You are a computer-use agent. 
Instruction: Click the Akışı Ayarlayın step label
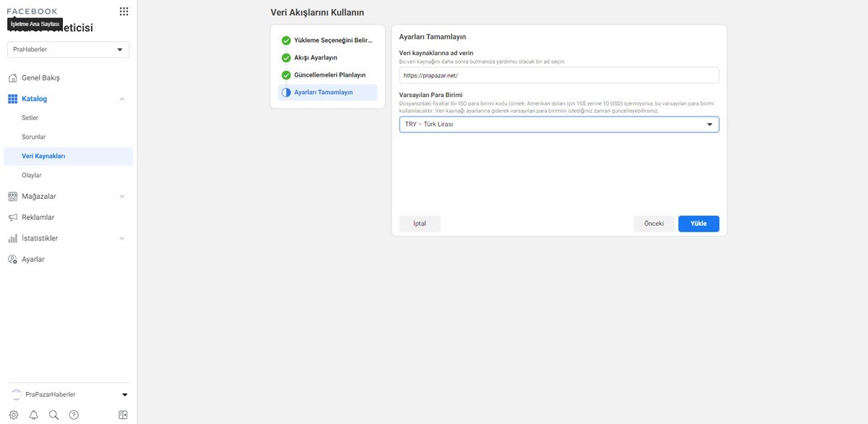[316, 58]
